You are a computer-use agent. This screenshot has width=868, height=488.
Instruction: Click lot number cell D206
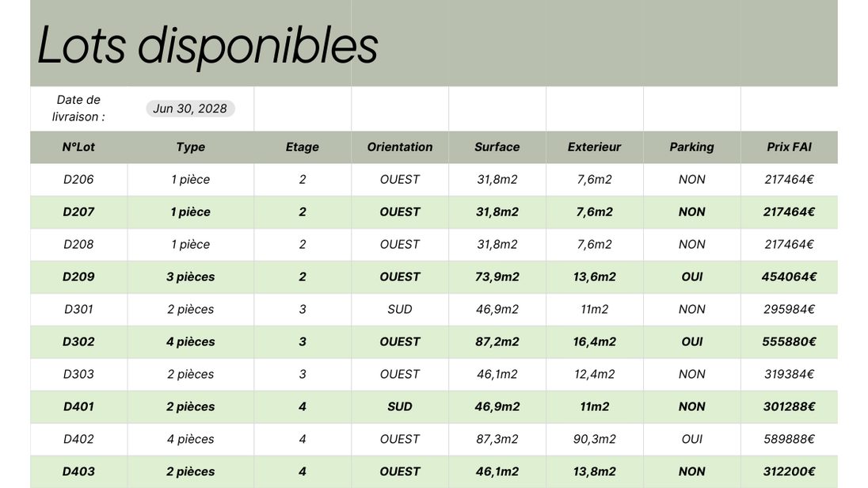[x=78, y=180]
